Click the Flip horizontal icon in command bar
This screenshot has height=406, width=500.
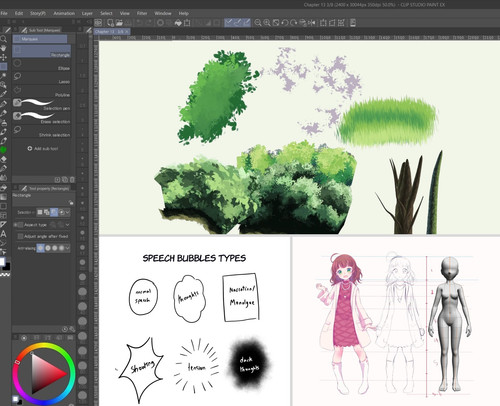point(312,23)
